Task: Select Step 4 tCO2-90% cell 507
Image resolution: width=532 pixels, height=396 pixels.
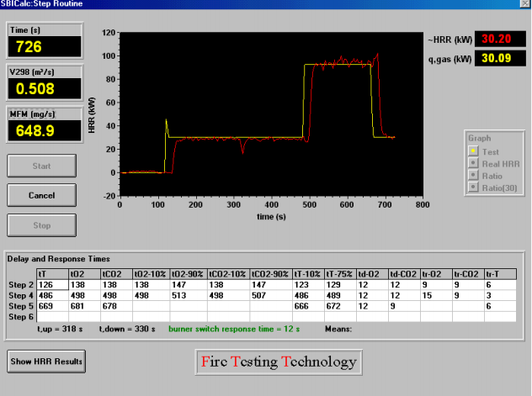Action: (x=271, y=295)
